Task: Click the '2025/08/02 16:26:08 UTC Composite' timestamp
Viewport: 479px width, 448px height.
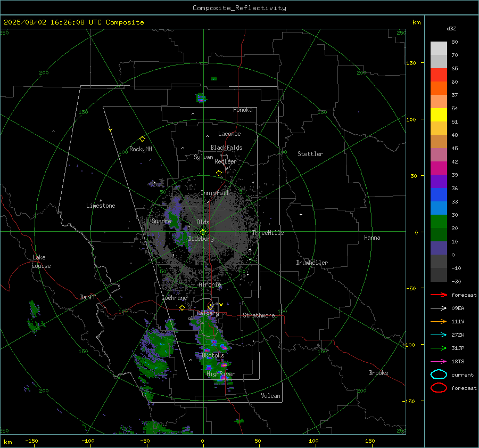Action: (73, 22)
